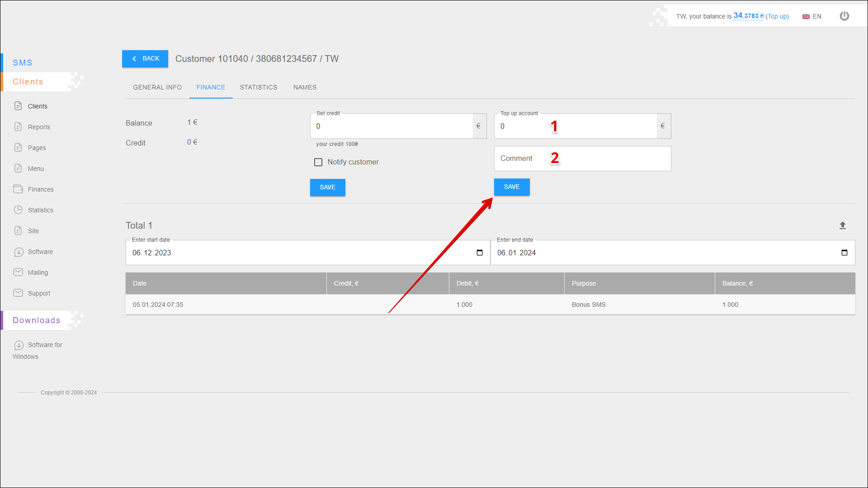This screenshot has width=868, height=488.
Task: Click the power logout icon
Action: click(x=844, y=16)
